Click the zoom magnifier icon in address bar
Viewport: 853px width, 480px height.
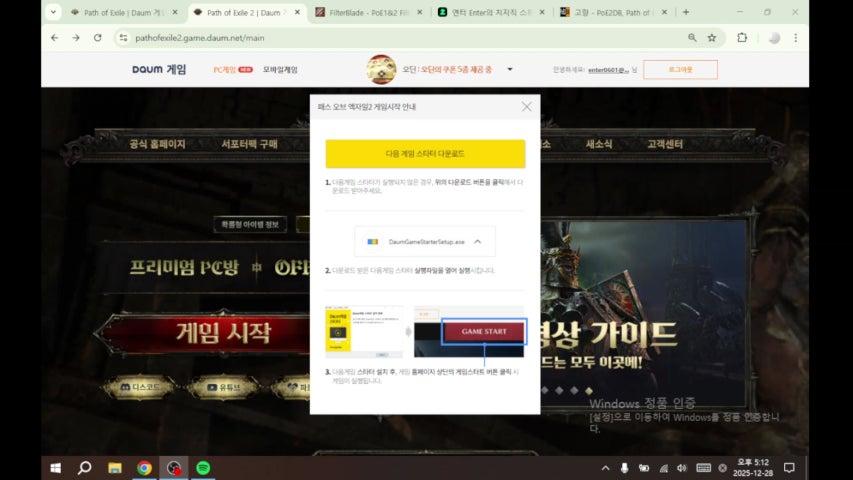[x=692, y=37]
